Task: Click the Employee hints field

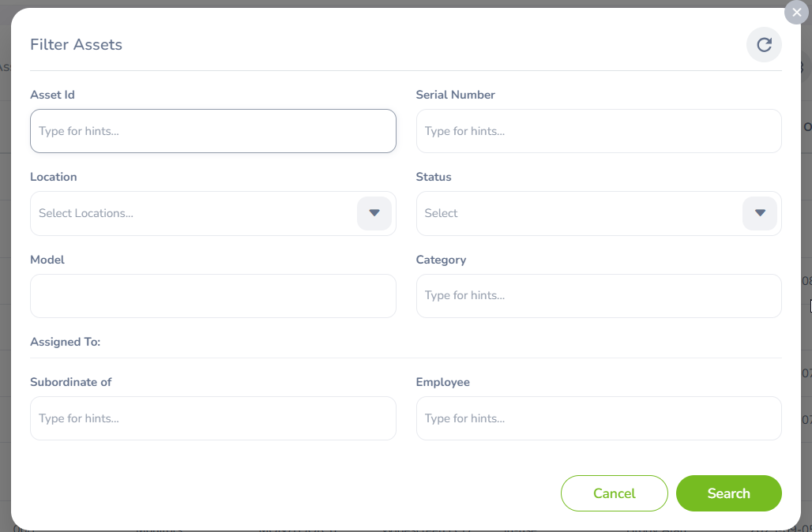Action: click(x=599, y=418)
